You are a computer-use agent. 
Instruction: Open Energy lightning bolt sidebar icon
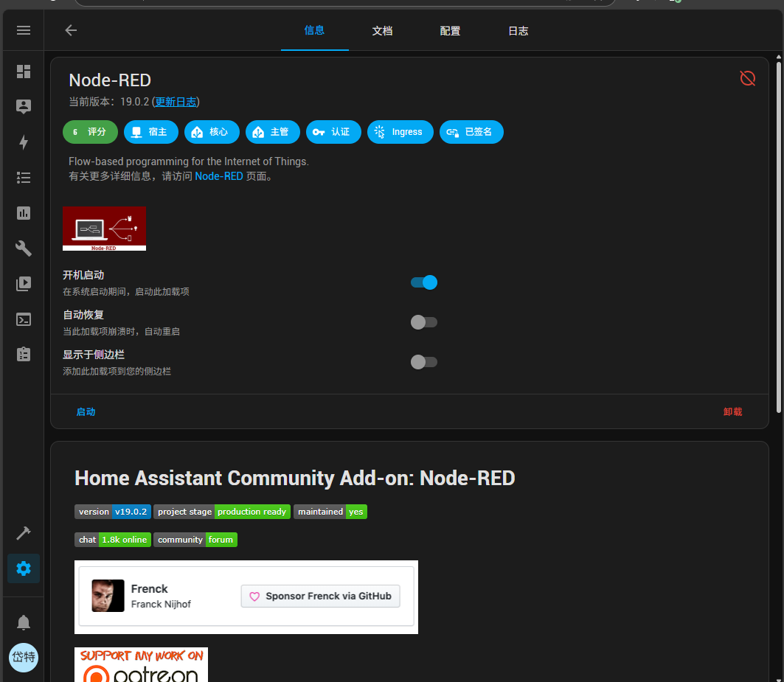pyautogui.click(x=24, y=142)
